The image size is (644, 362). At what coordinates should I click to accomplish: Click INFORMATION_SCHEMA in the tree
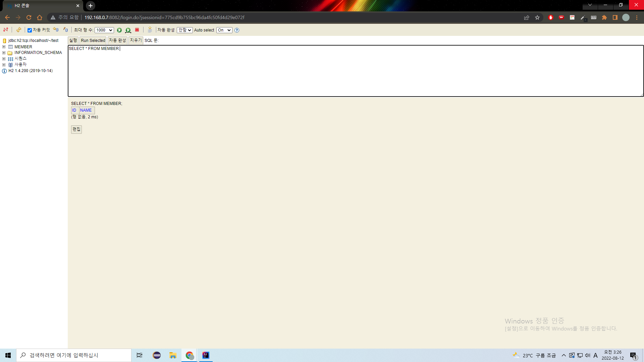[38, 53]
